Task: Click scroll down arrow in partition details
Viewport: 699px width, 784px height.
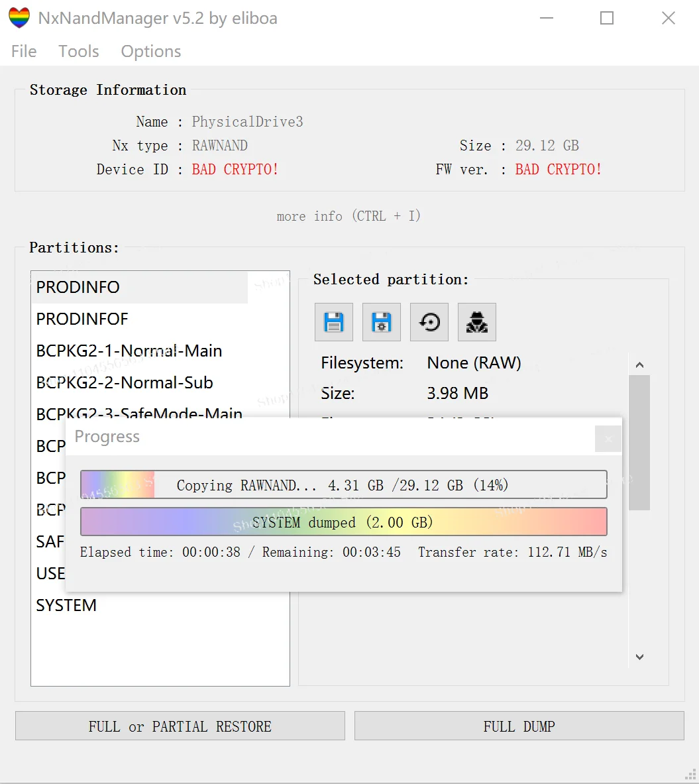Action: 639,657
